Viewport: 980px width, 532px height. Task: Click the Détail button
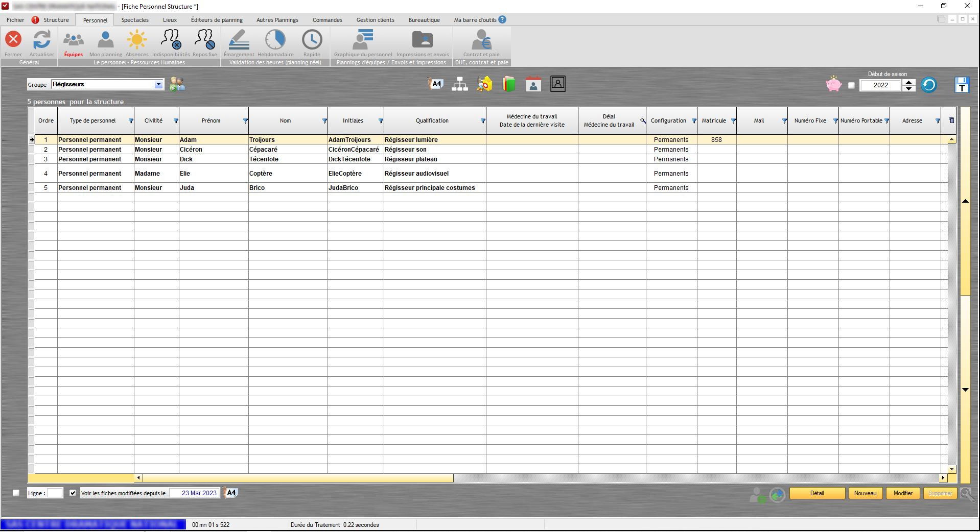click(817, 493)
